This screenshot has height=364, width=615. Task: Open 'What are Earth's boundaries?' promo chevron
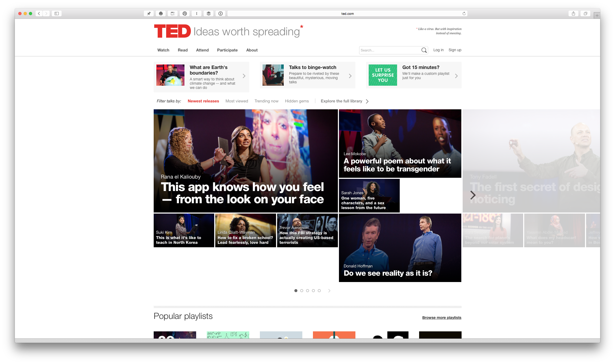(x=244, y=76)
